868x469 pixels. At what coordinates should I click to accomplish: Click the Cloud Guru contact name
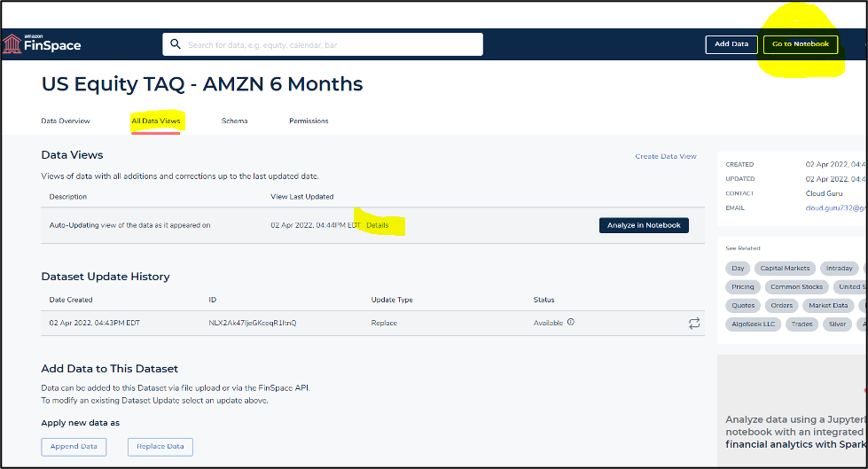coord(824,193)
